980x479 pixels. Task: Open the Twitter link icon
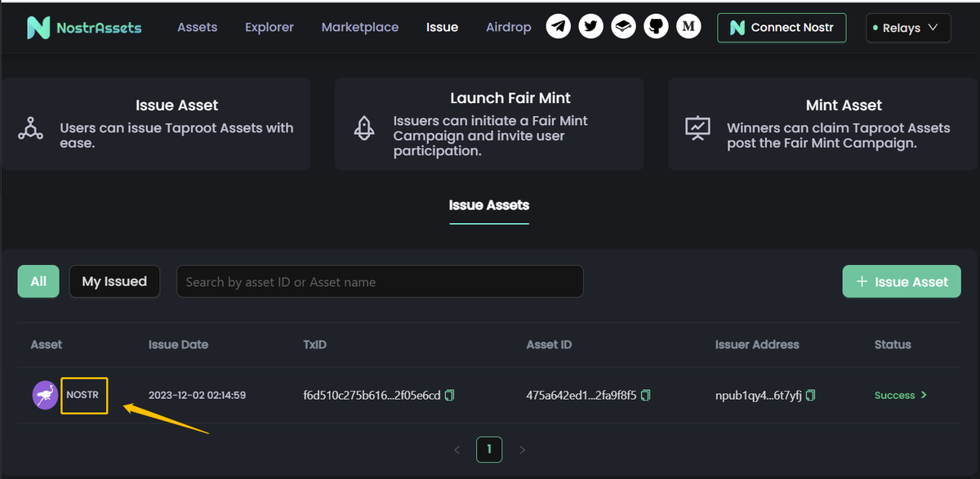click(x=591, y=27)
